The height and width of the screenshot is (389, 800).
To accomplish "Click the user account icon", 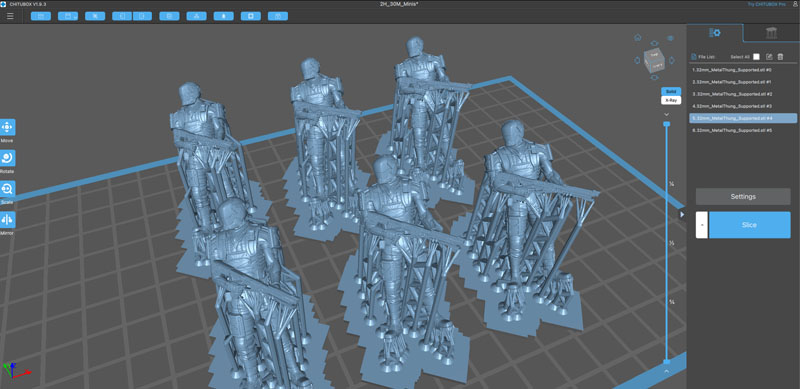I will click(x=795, y=4).
